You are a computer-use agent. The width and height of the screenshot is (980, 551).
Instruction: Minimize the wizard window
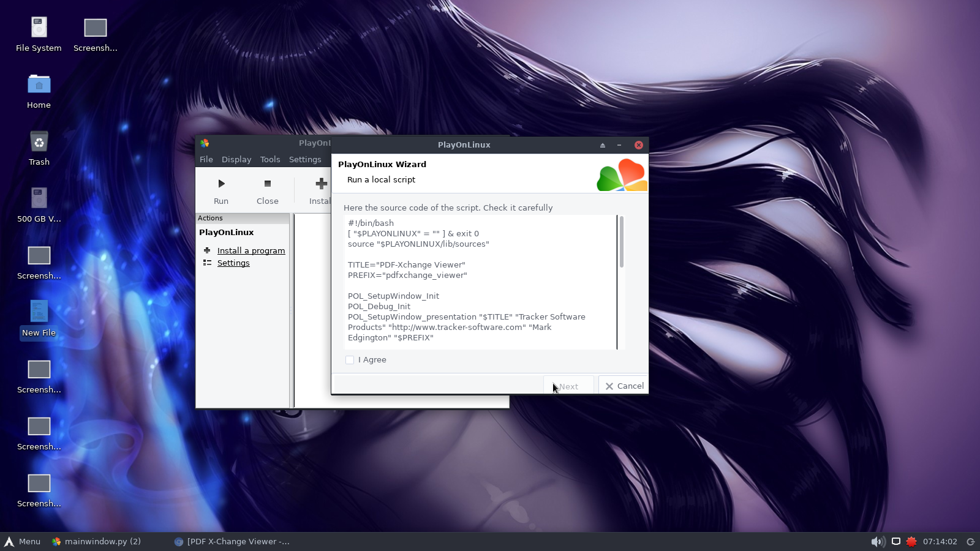[619, 145]
